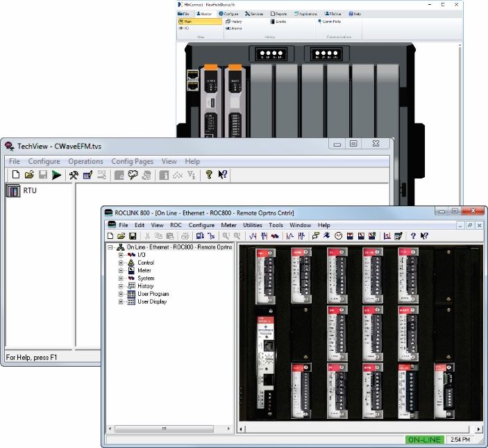This screenshot has height=448, width=488.
Task: Click the yellow question mark Help icon in TechView
Action: [x=209, y=174]
